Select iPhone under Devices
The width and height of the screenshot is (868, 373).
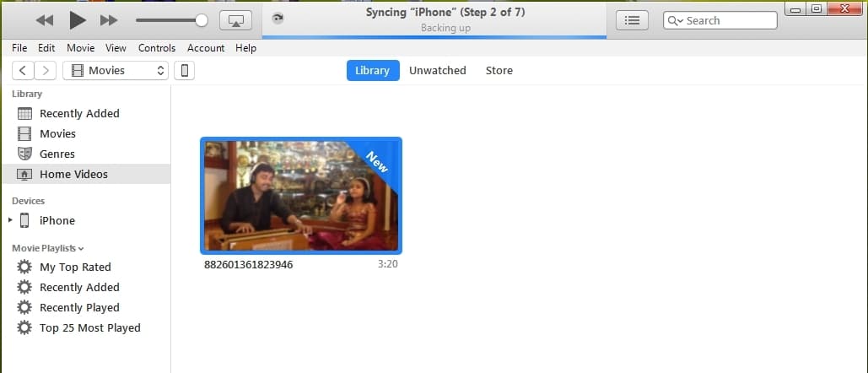point(86,220)
